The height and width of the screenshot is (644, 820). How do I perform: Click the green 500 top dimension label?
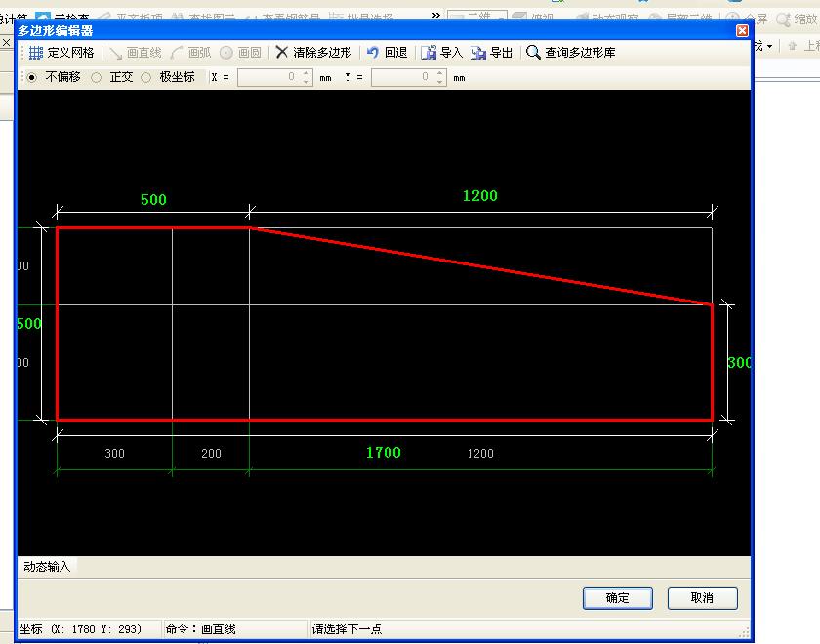(x=153, y=200)
